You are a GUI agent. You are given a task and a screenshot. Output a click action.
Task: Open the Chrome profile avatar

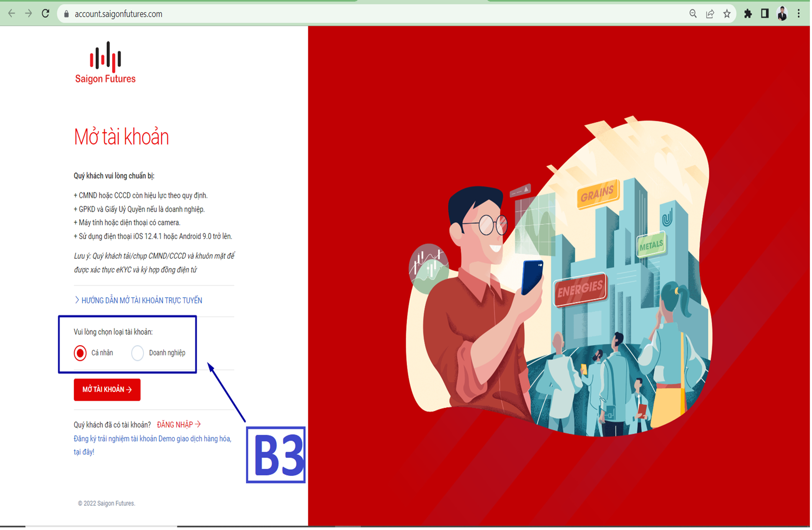(782, 14)
